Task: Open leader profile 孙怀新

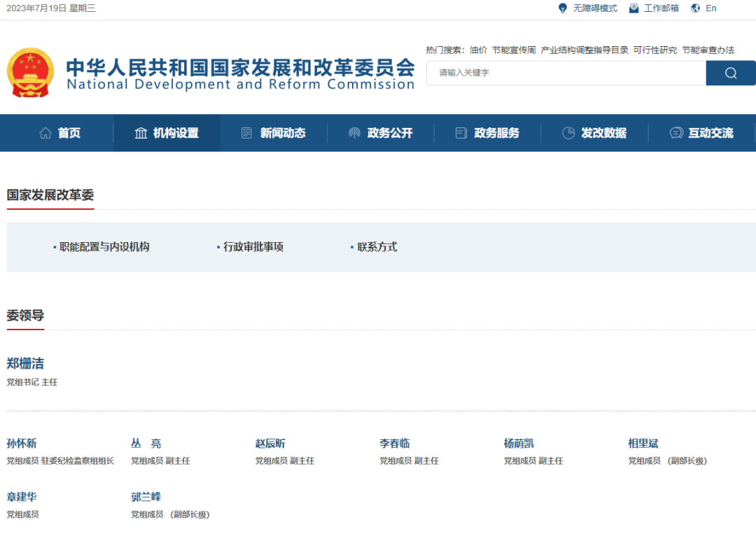Action: [22, 444]
